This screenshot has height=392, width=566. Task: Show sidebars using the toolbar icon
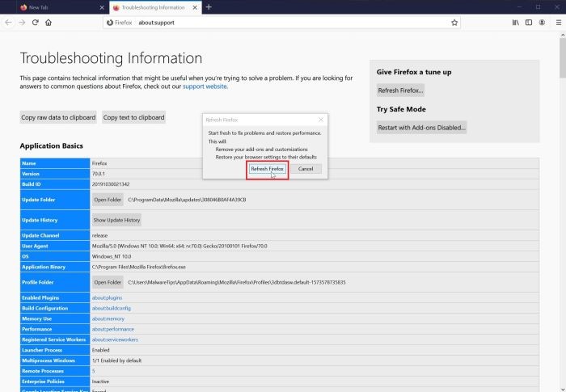529,23
